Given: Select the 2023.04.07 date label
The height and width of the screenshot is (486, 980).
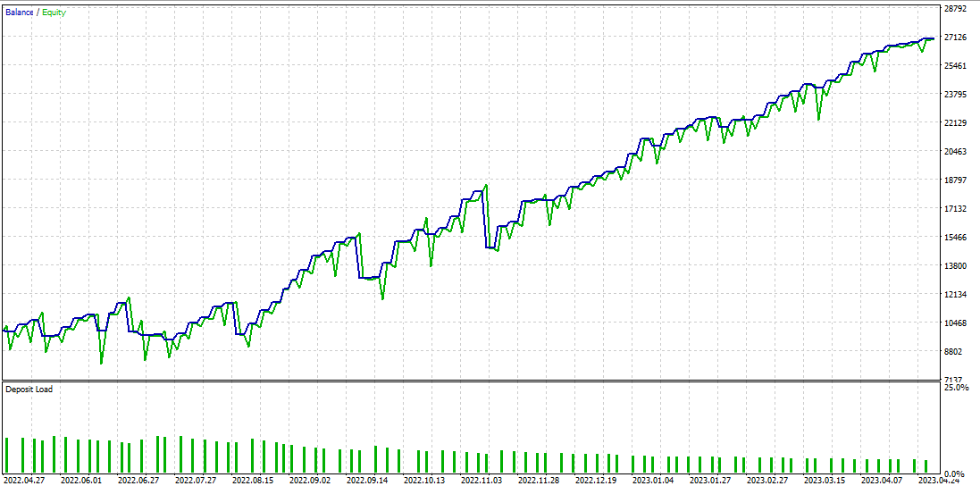Looking at the screenshot, I should [x=883, y=481].
